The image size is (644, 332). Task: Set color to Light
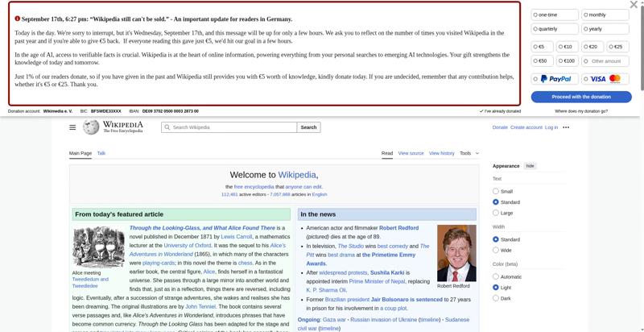(496, 288)
